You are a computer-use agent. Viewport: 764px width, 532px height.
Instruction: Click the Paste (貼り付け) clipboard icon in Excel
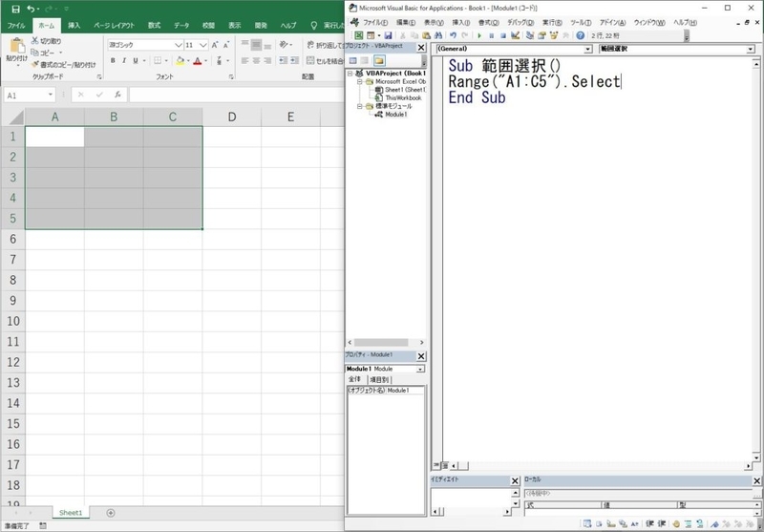(x=17, y=45)
